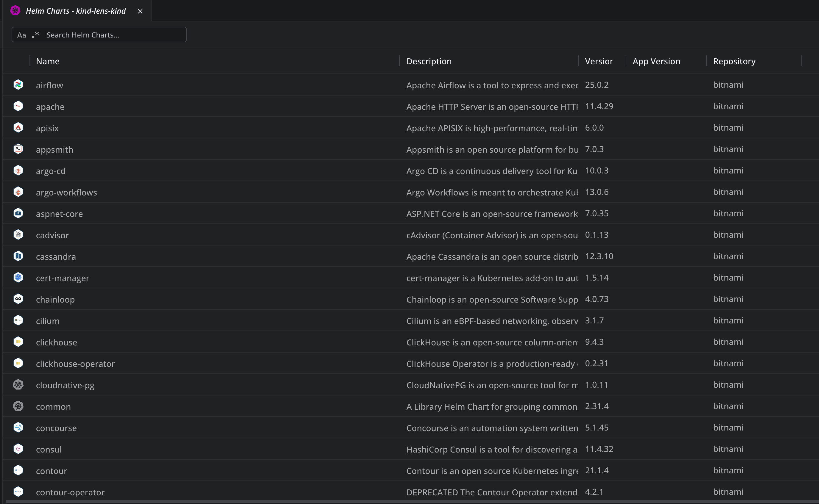Toggle case-sensitive search with the Aa button

[21, 35]
